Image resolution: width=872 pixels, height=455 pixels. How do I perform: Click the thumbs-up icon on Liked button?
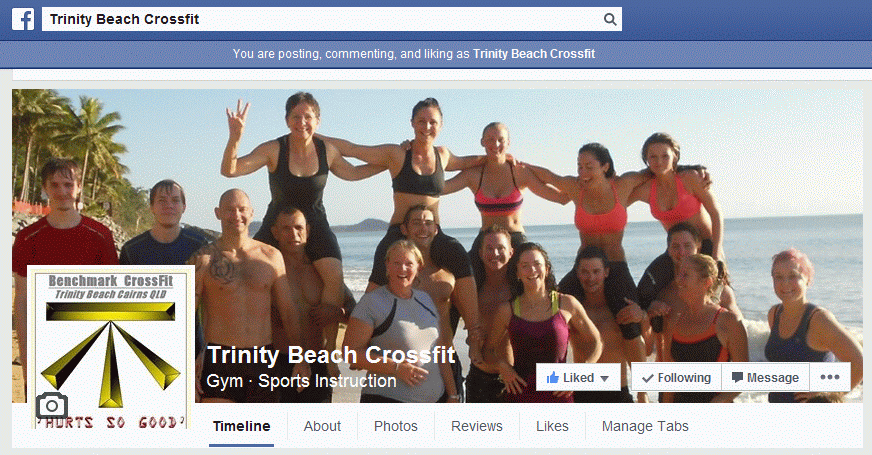pos(553,378)
